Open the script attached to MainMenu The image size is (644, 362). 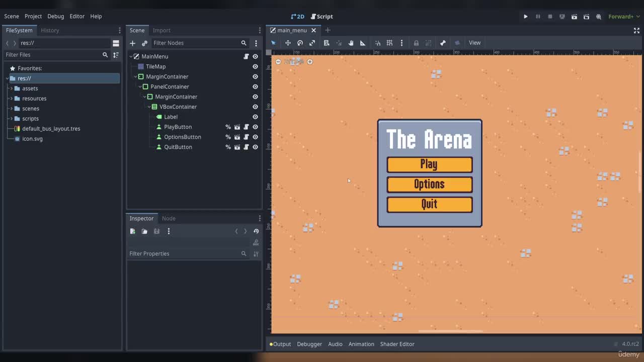pos(246,56)
